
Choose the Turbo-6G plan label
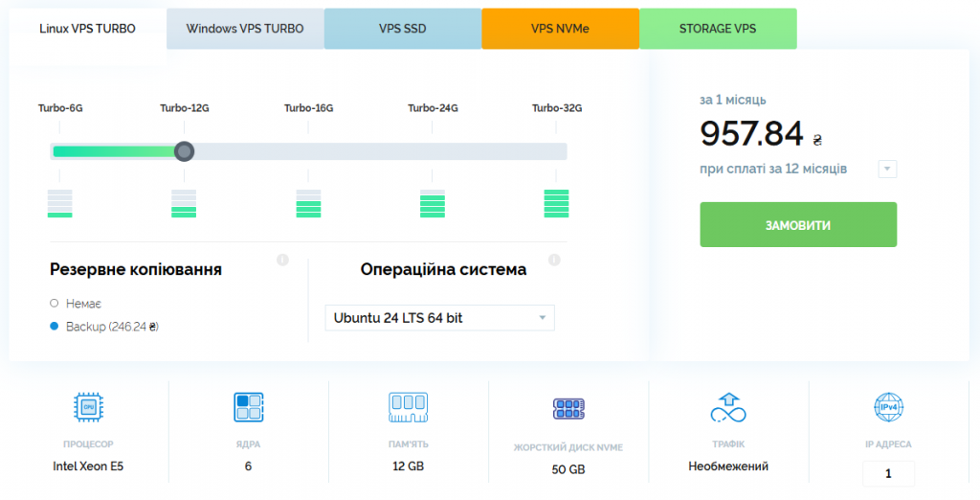tap(60, 108)
